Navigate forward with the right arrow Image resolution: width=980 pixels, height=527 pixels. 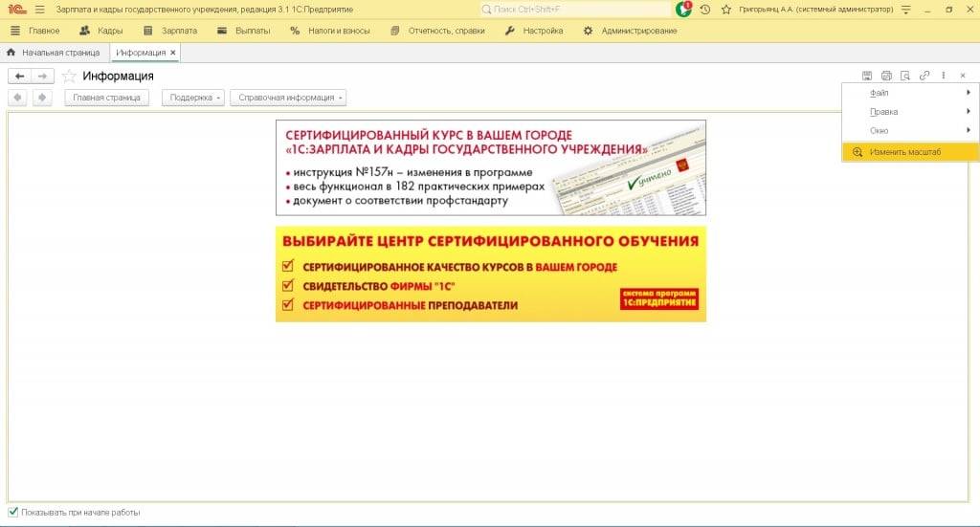42,76
